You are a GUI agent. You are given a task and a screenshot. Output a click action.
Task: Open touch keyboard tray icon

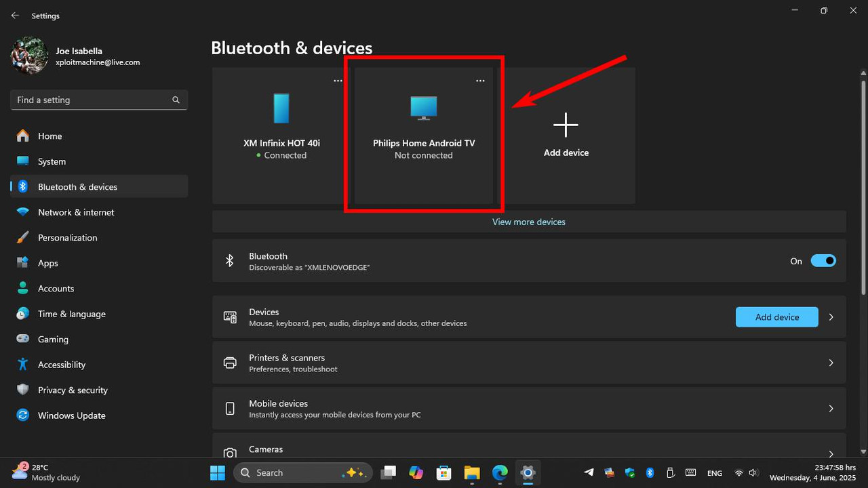click(x=691, y=472)
